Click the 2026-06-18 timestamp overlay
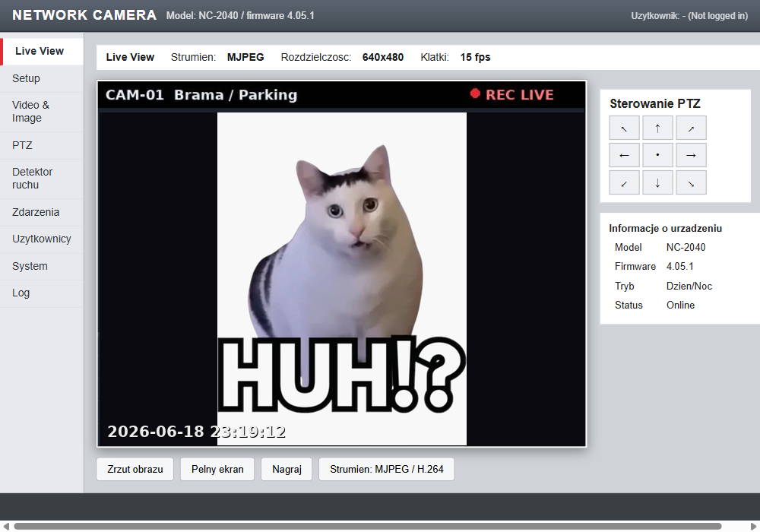 pos(196,432)
